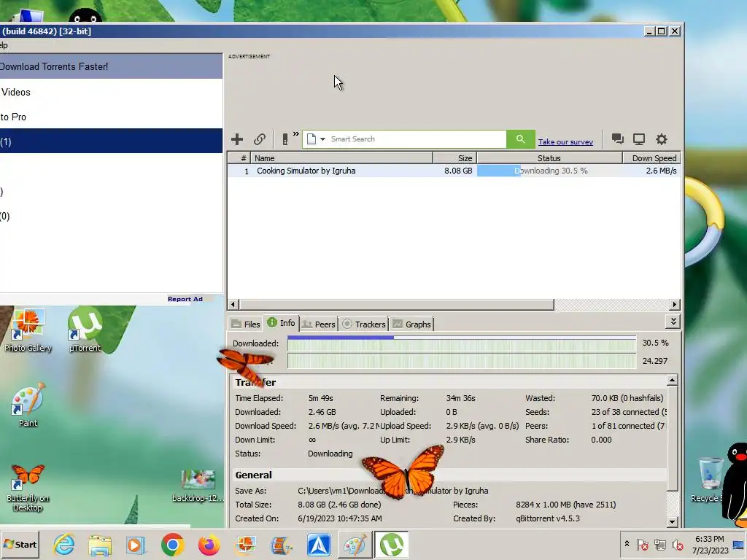Image resolution: width=747 pixels, height=560 pixels.
Task: Open Preferences with the gear icon
Action: point(661,139)
